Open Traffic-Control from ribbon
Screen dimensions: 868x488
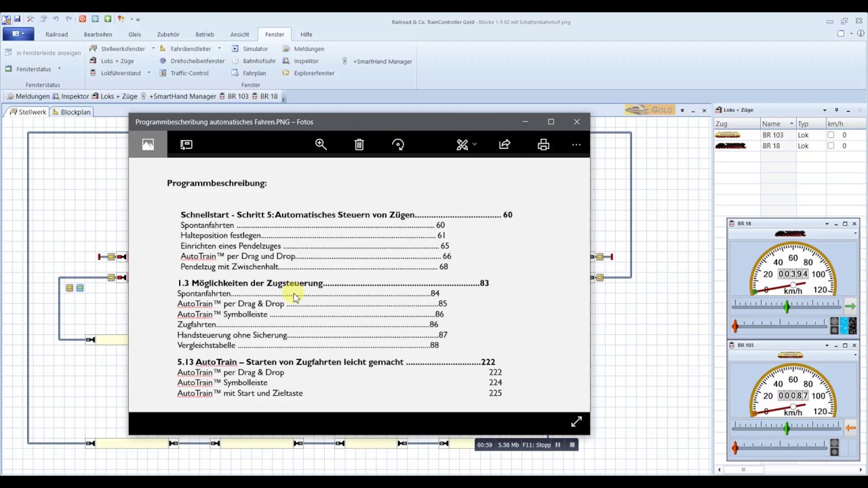pyautogui.click(x=184, y=73)
